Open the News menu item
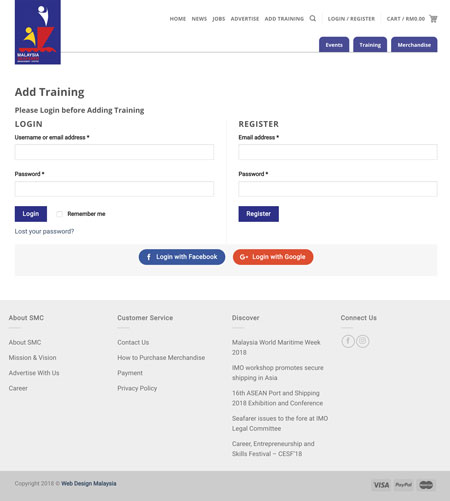 [x=199, y=19]
